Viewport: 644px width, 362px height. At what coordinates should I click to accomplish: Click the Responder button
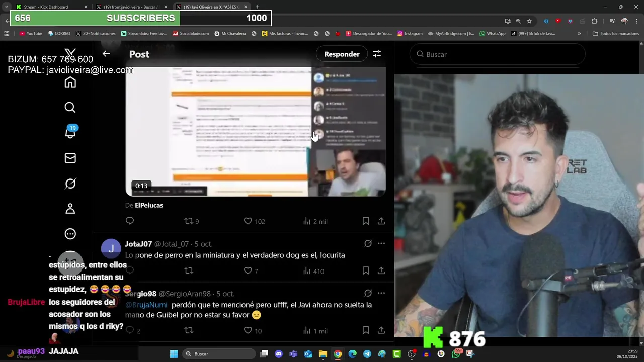click(342, 54)
